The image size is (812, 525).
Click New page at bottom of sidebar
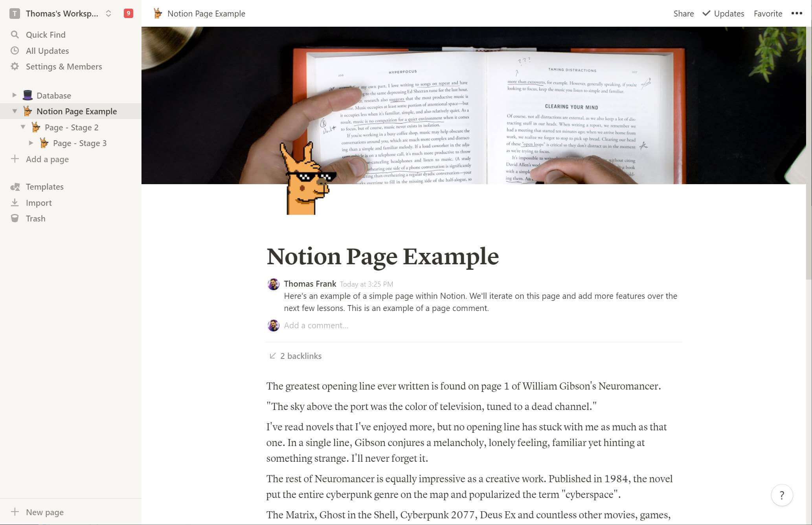click(44, 511)
